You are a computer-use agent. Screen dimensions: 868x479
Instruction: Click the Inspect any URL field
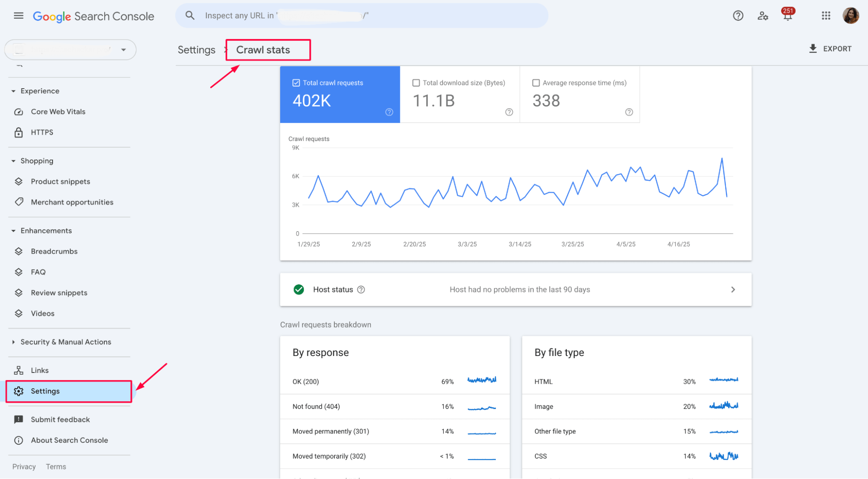pos(362,16)
